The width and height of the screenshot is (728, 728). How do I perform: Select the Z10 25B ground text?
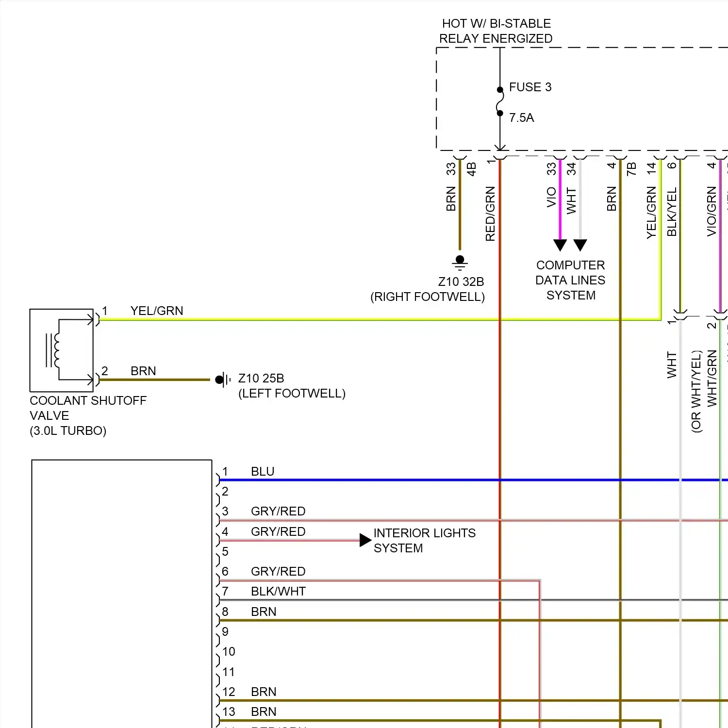pos(261,379)
